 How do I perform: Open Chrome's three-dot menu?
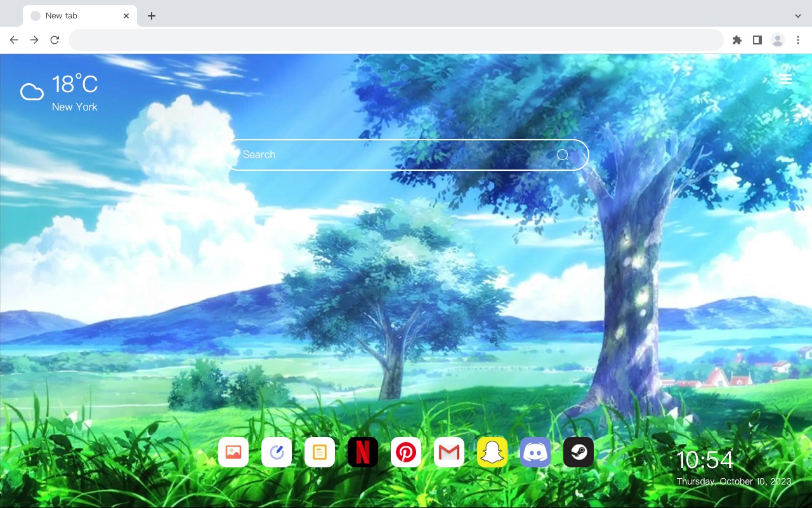click(798, 40)
